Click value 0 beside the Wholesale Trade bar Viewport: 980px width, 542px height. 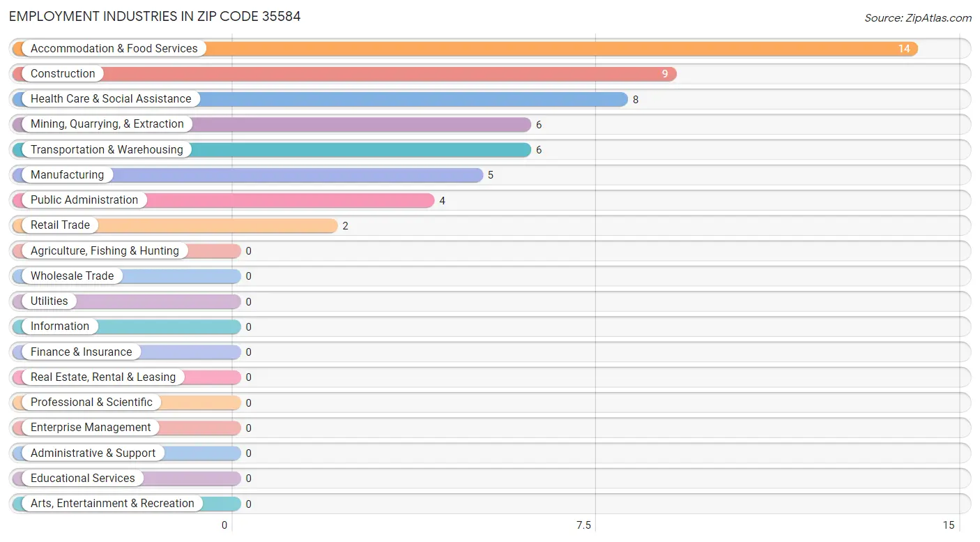click(249, 276)
